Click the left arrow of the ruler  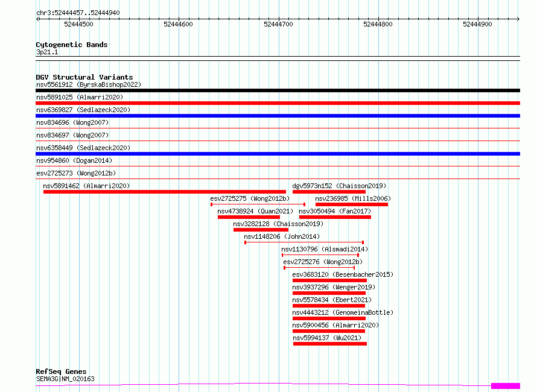(x=38, y=19)
